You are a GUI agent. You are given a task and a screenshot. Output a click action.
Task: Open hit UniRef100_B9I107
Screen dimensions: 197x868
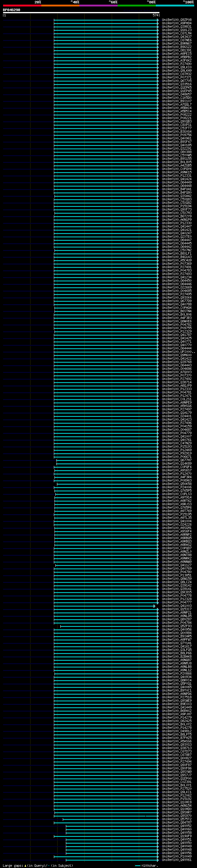(x=176, y=101)
